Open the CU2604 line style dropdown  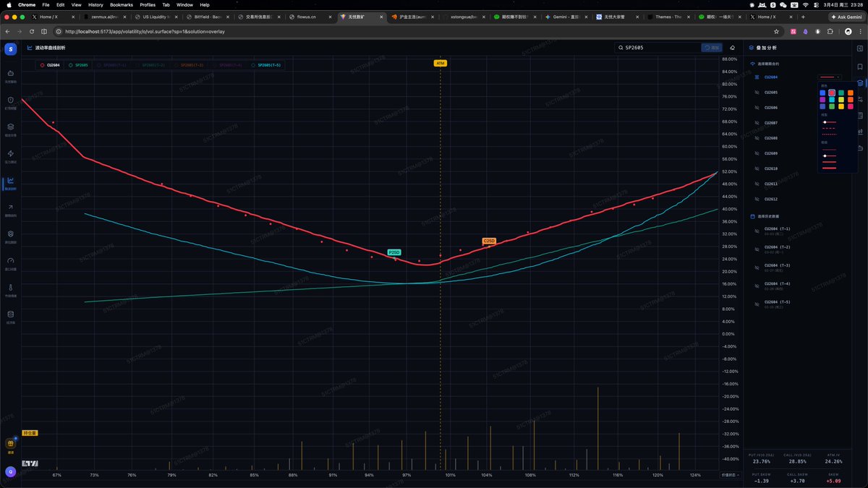coord(830,77)
